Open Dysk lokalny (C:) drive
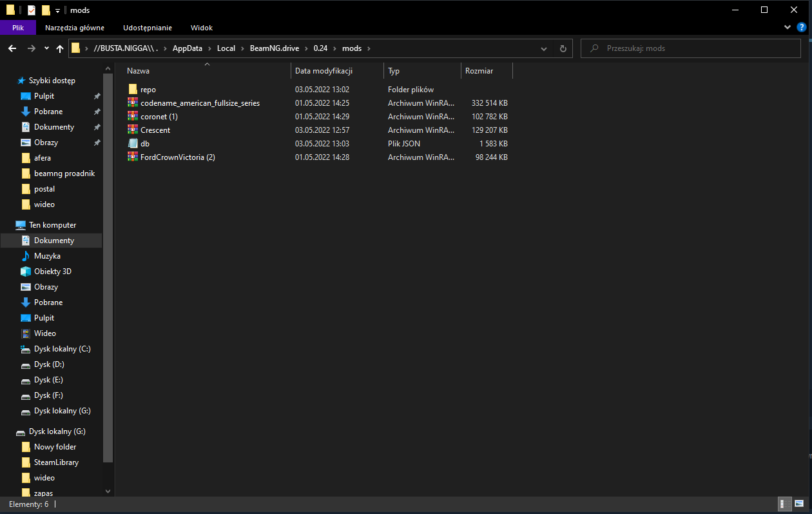Screen dimensions: 812x514 [x=62, y=349]
